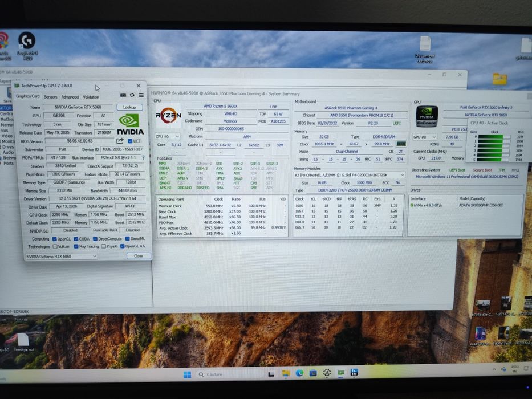Click the GPU-Z Close button
Screen dimensions: 532x399
point(139,256)
